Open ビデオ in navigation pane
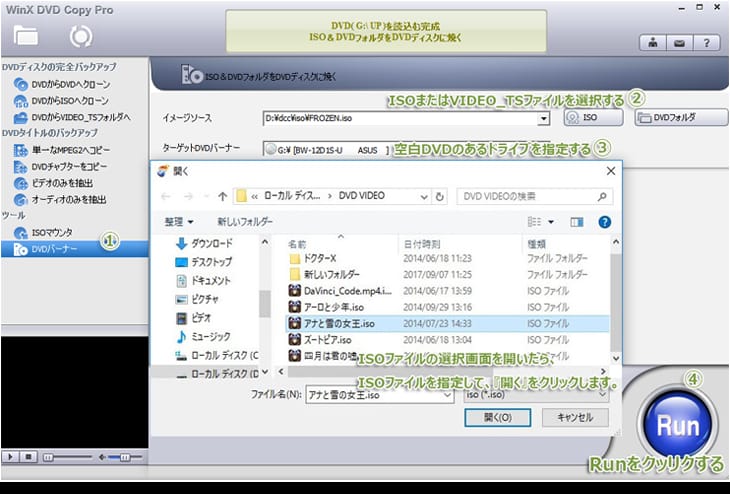Viewport: 730px width, 494px height. [x=193, y=318]
